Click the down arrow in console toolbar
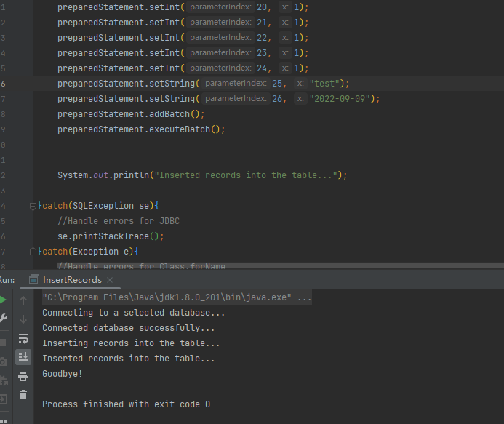Screen dimensions: 504x424 pos(23,319)
